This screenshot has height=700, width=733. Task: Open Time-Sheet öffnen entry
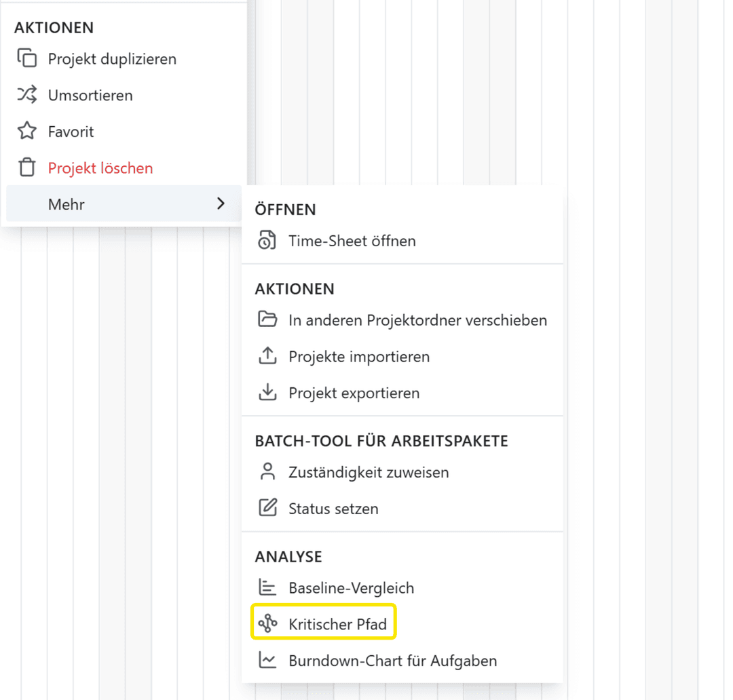[x=352, y=241]
